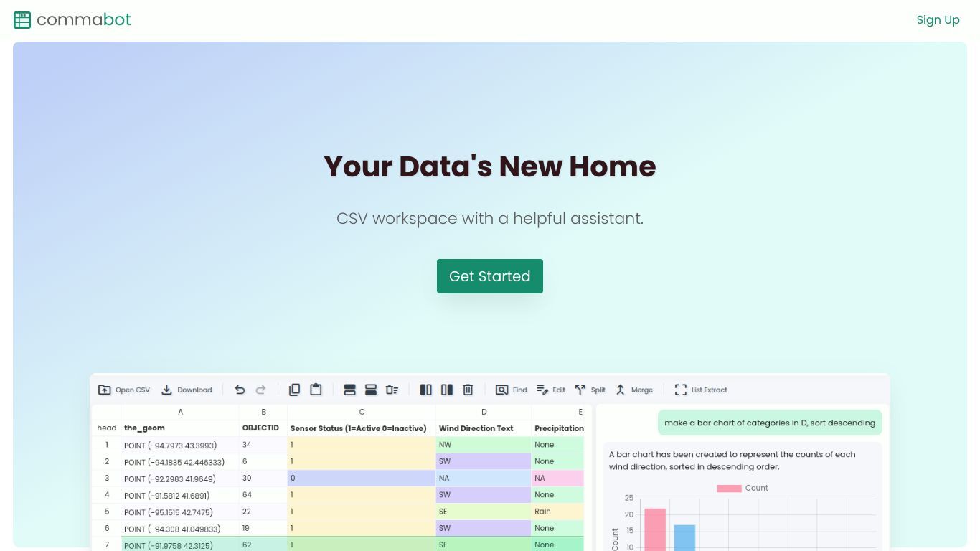Click OBJECTID cell with value 30
Screen dimensions: 980x551
tap(263, 479)
